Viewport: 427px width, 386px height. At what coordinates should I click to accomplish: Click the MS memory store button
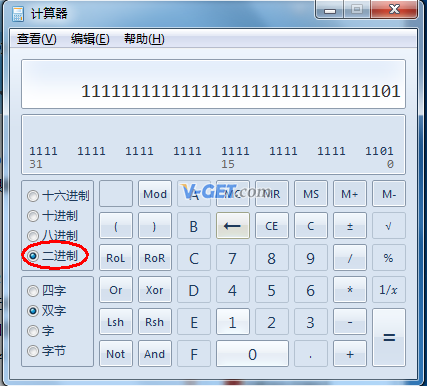[311, 194]
